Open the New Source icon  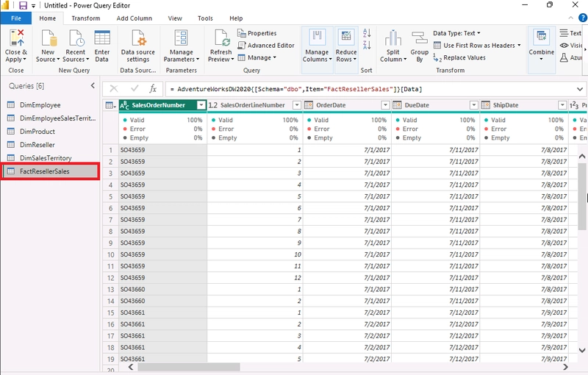point(49,38)
